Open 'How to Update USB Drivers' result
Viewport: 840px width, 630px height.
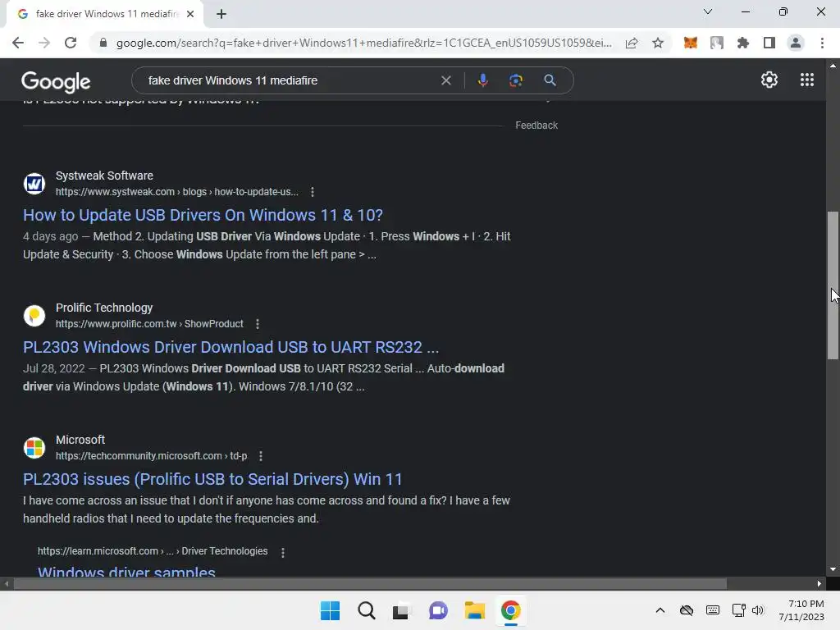pyautogui.click(x=203, y=216)
